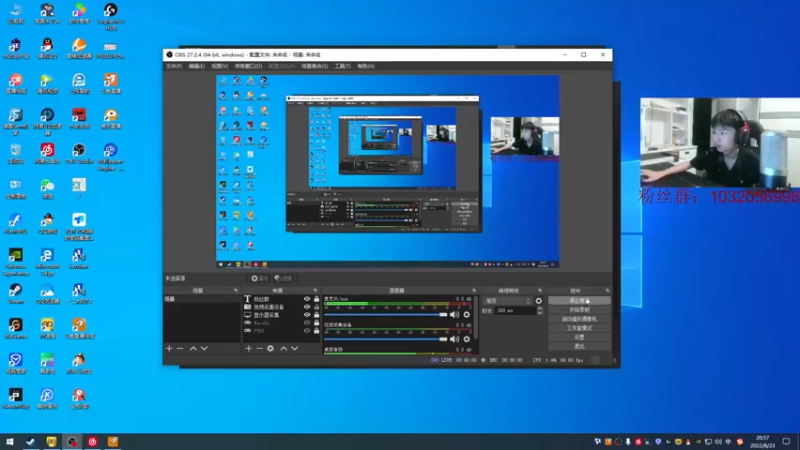This screenshot has height=450, width=800.
Task: Launch the Microsoft Edge desktop shortcut
Action: [x=47, y=259]
